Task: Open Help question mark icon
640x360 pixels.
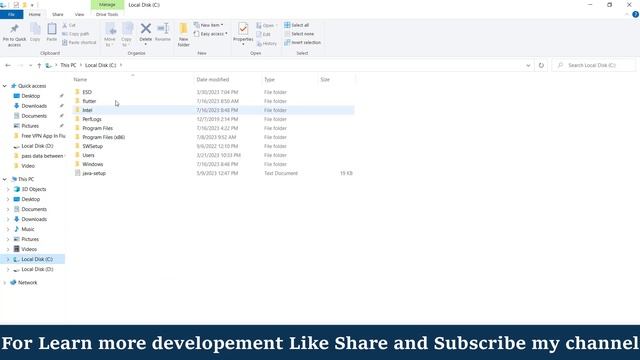Action: coord(636,14)
